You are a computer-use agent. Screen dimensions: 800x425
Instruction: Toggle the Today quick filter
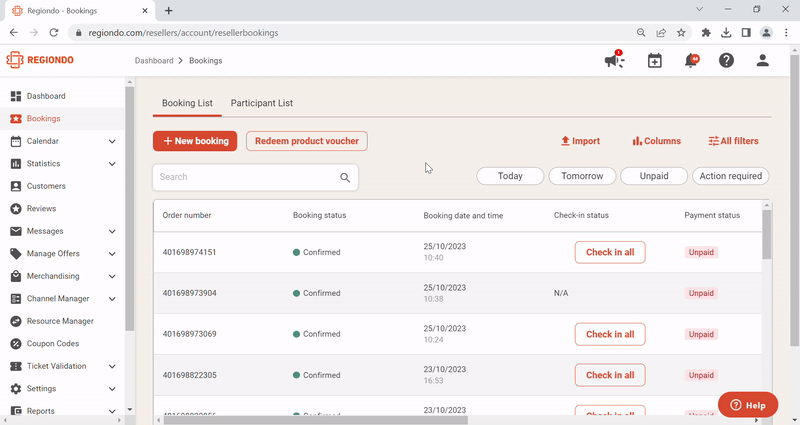(510, 176)
